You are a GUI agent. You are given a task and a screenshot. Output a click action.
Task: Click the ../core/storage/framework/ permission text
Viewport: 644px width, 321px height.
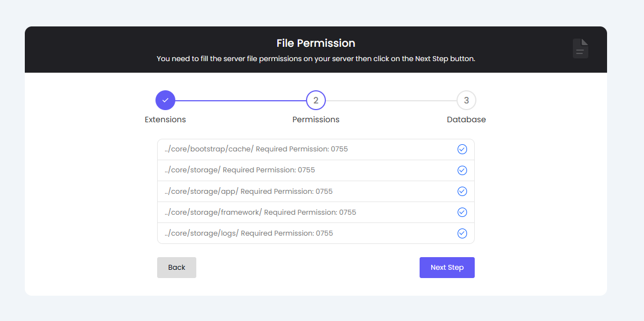[x=260, y=212]
